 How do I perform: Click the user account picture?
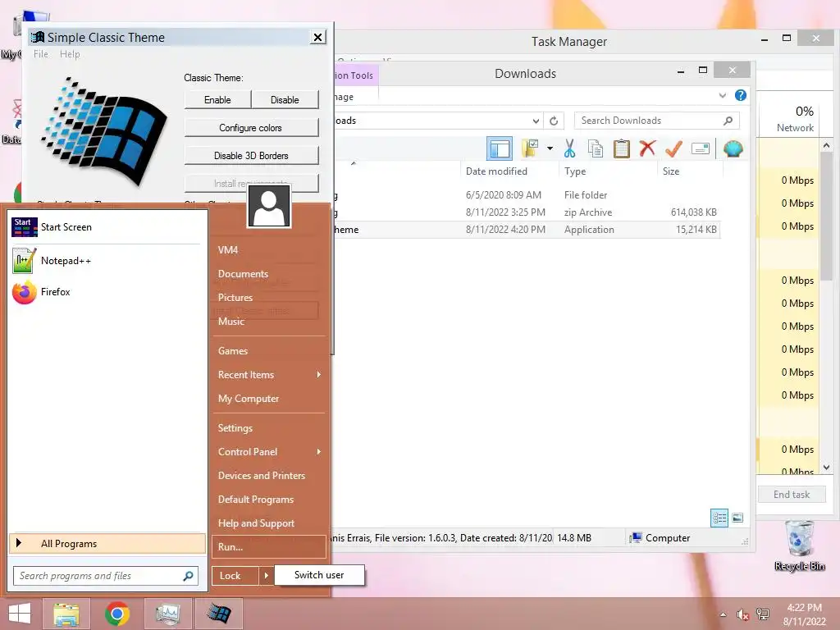[269, 206]
